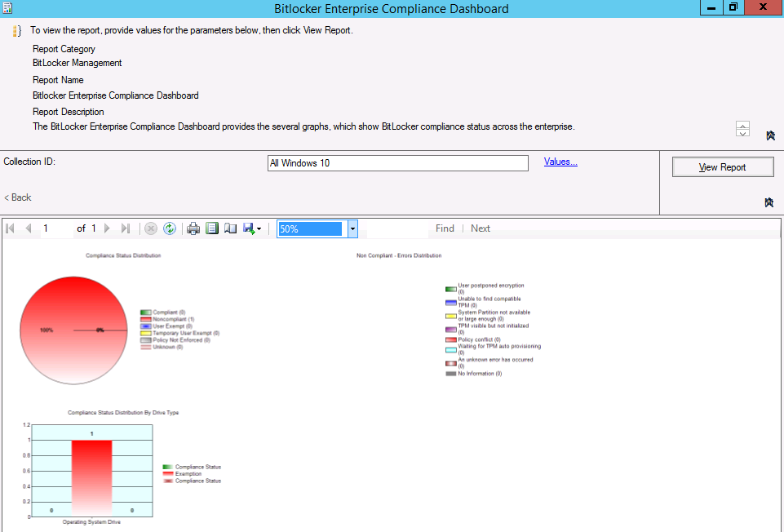Click the green Compliant (0) legend swatch
This screenshot has width=784, height=532.
click(145, 313)
